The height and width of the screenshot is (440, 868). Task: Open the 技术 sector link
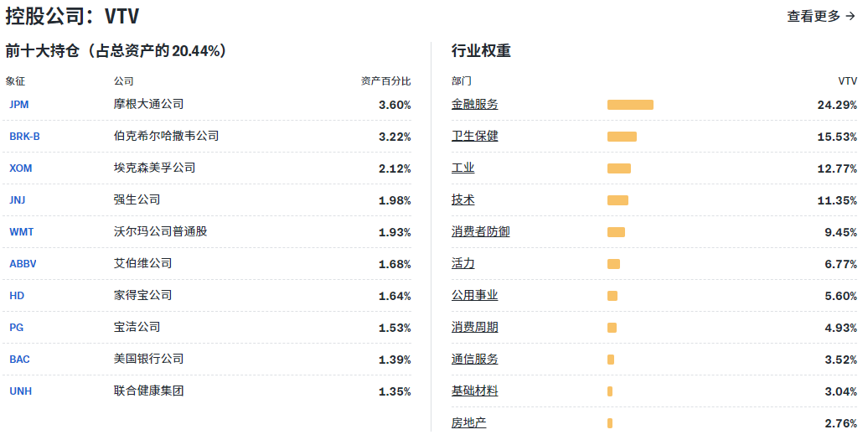[462, 200]
